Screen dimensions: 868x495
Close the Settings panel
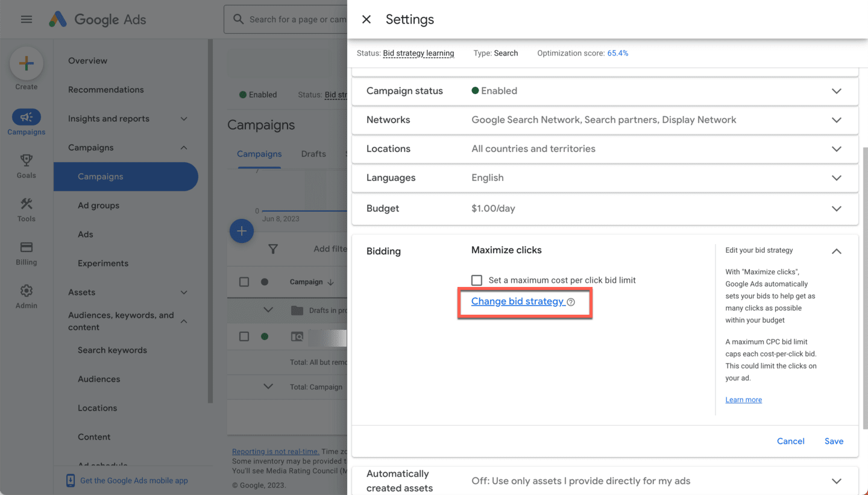[x=366, y=19]
